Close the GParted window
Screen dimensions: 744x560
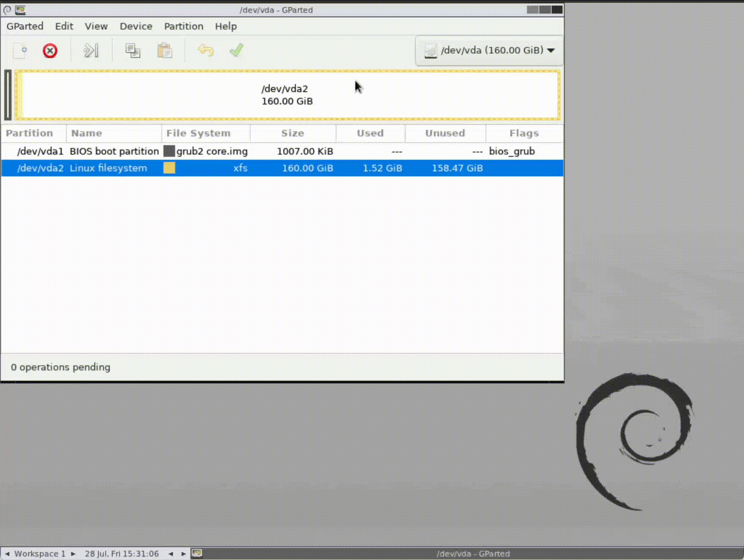tap(557, 9)
